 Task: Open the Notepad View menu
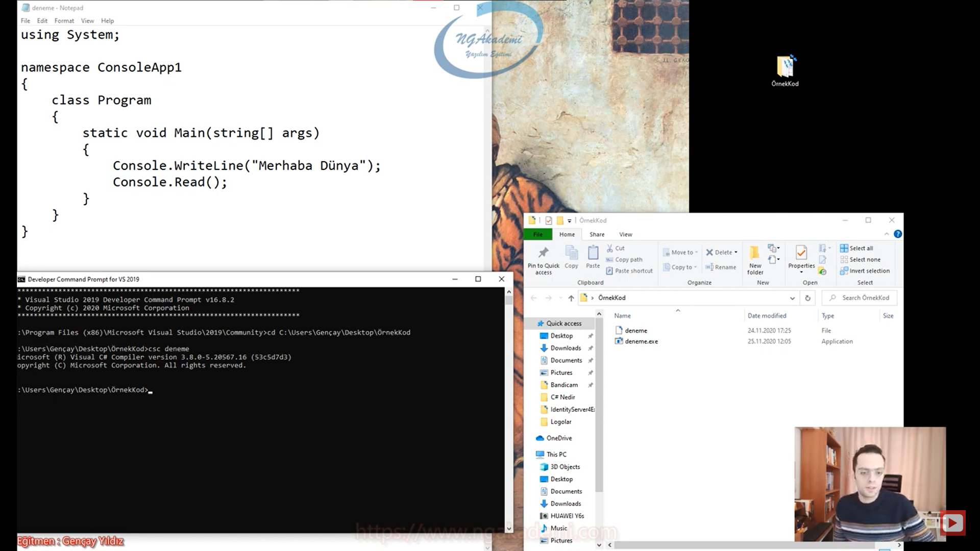(x=87, y=20)
